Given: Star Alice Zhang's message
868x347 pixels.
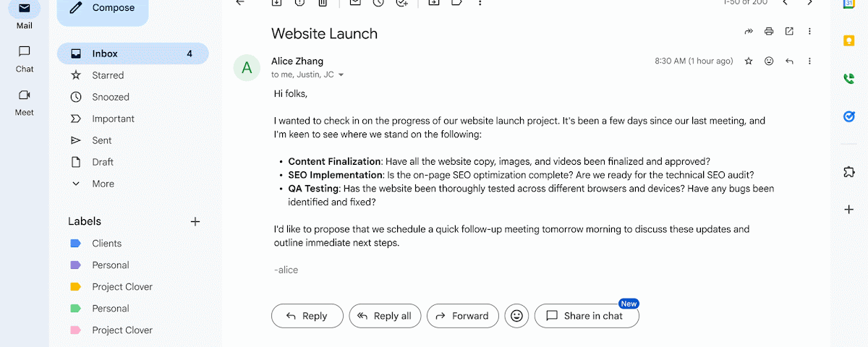Looking at the screenshot, I should (x=749, y=61).
